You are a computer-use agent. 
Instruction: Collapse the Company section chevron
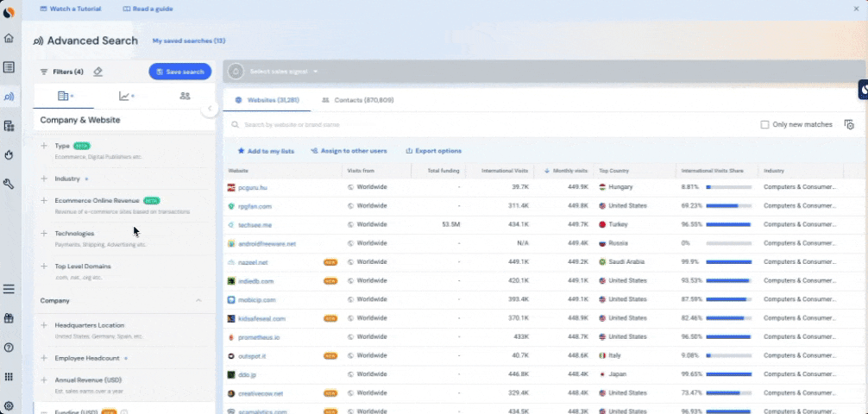tap(198, 300)
